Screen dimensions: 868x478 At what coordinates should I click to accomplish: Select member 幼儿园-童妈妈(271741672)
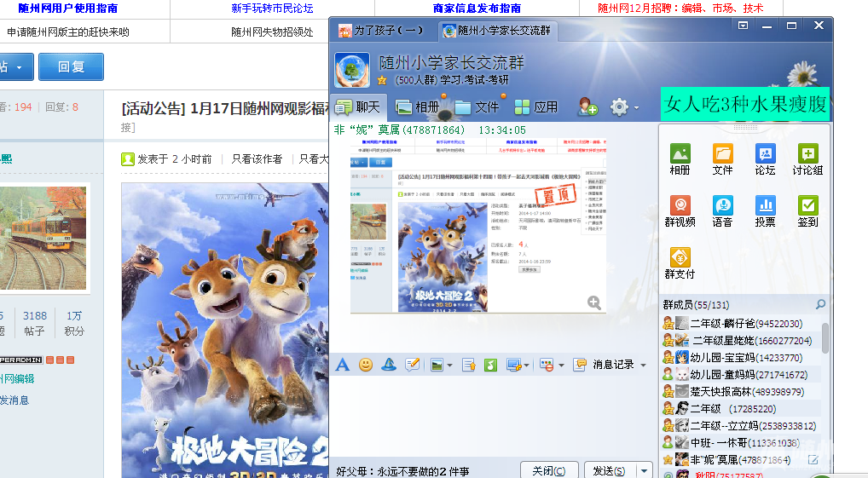coord(741,375)
